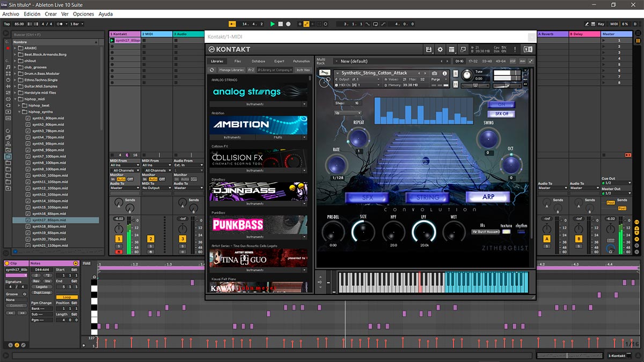Click the Groove hot-swap icon
The image size is (644, 362).
(x=25, y=294)
